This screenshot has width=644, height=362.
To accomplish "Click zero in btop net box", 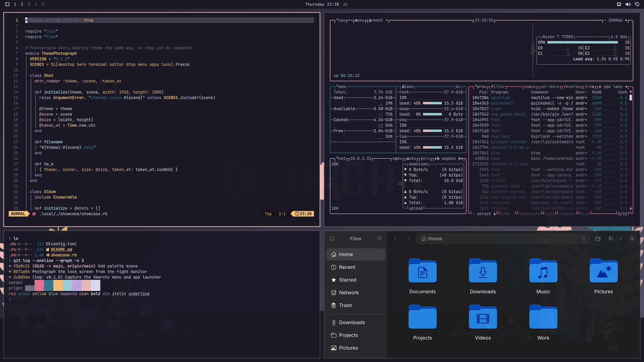I will coord(425,159).
